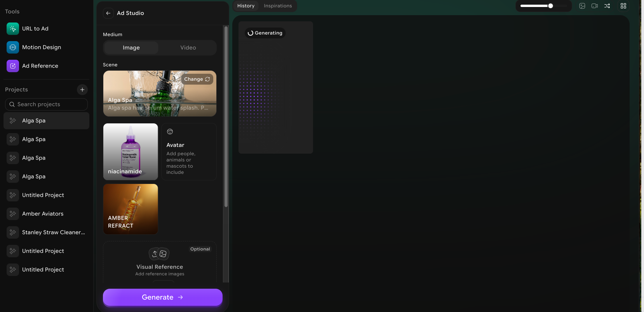Click the Avatar face icon
The height and width of the screenshot is (312, 644).
[x=170, y=132]
